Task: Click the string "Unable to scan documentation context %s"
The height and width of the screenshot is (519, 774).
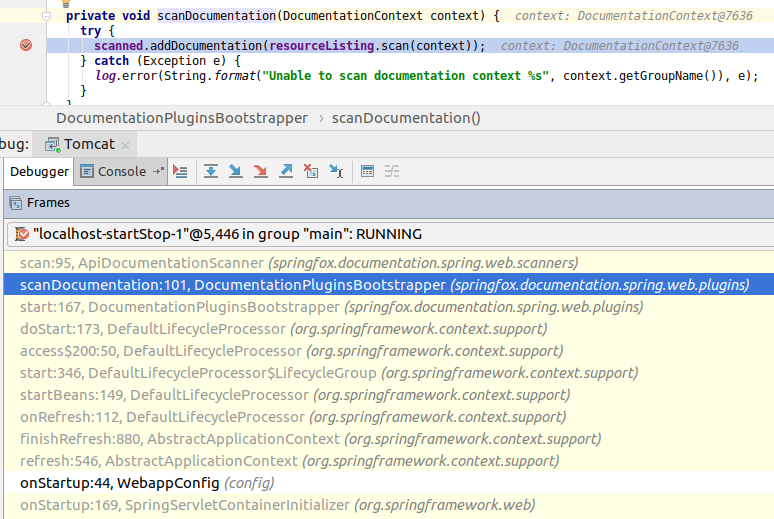Action: [x=406, y=76]
